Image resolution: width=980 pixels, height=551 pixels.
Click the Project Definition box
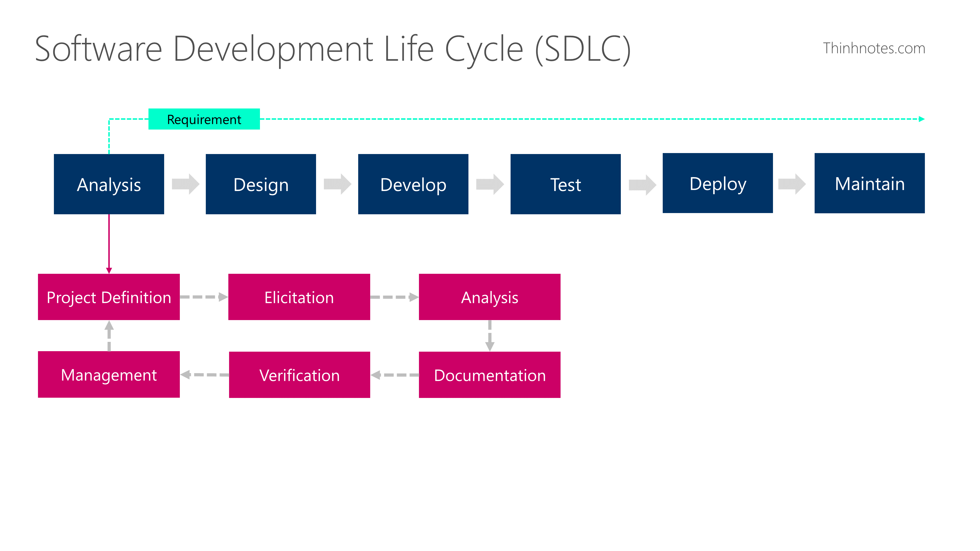[109, 297]
